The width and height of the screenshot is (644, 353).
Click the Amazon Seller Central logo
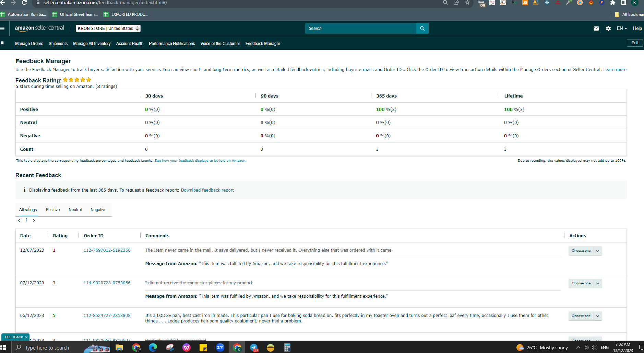click(x=39, y=28)
